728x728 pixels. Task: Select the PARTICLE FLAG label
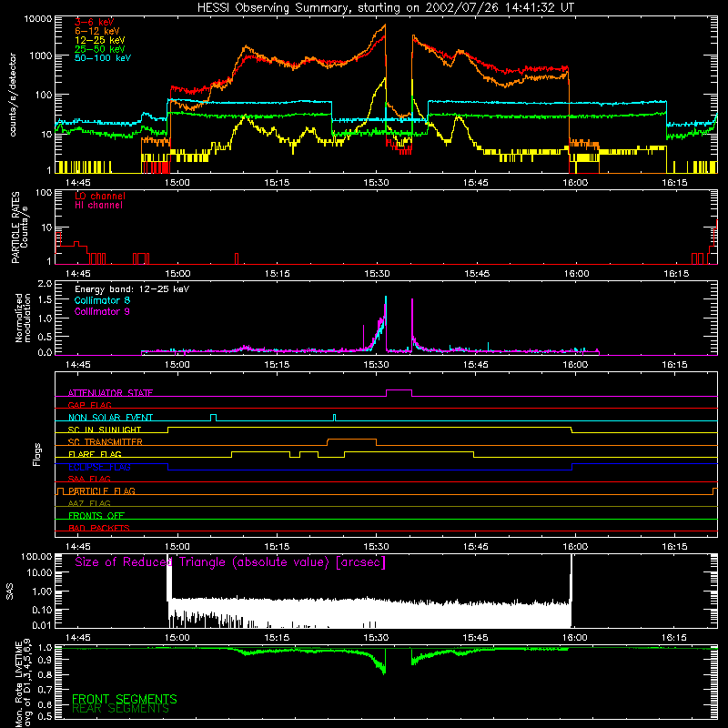point(102,490)
